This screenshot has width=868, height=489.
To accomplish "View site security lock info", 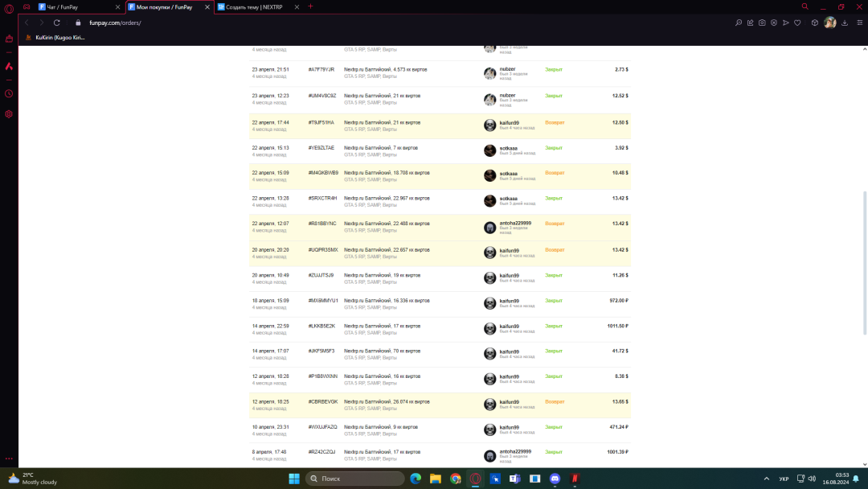I will 78,23.
